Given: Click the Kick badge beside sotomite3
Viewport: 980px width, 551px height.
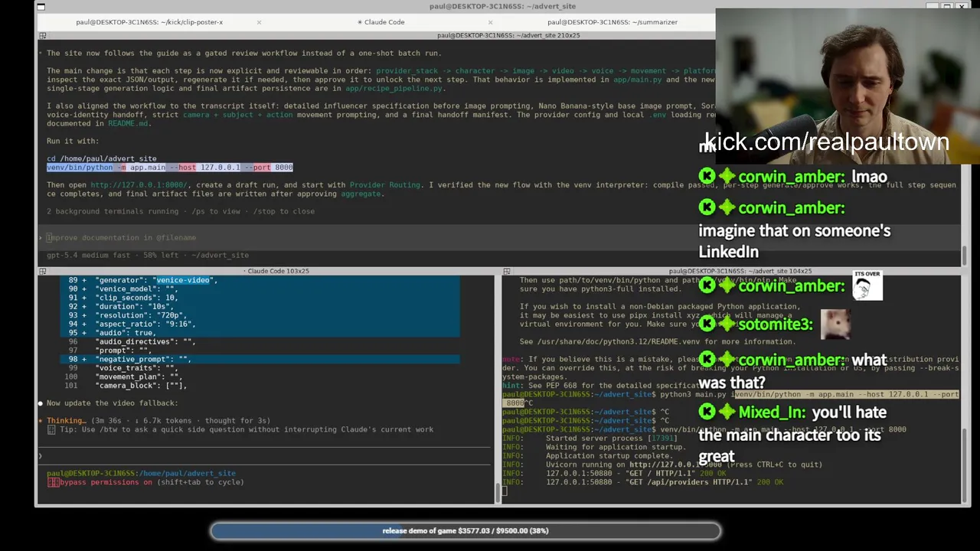Looking at the screenshot, I should tap(707, 324).
